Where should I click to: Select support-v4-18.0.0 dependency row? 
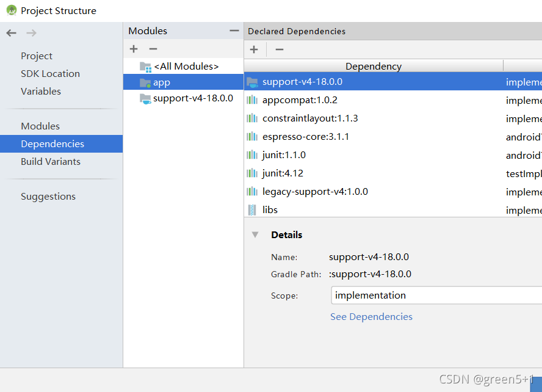point(393,82)
